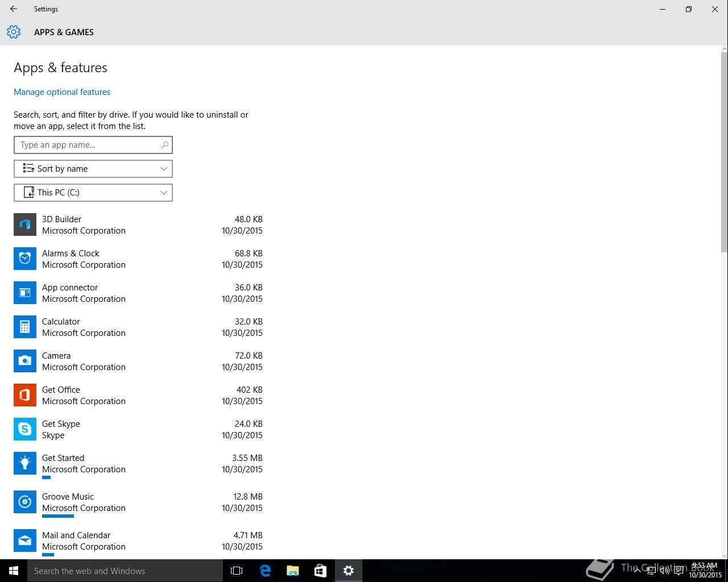Click the Camera app icon

point(25,361)
